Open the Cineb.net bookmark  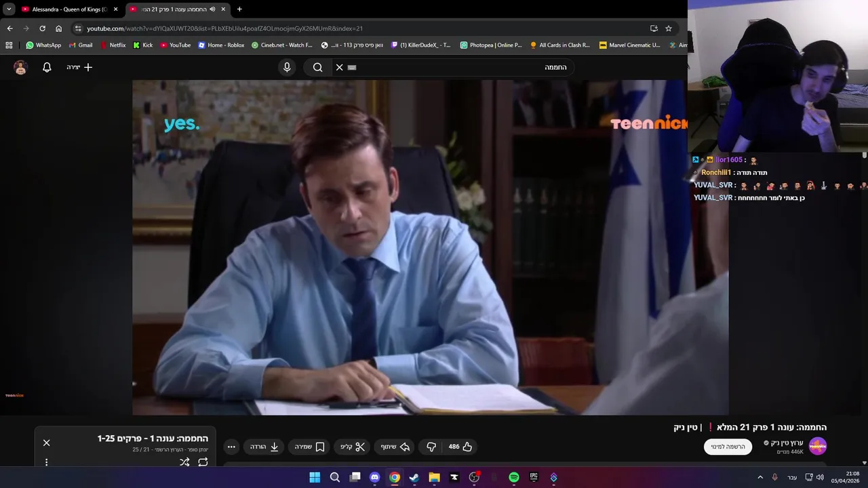282,45
